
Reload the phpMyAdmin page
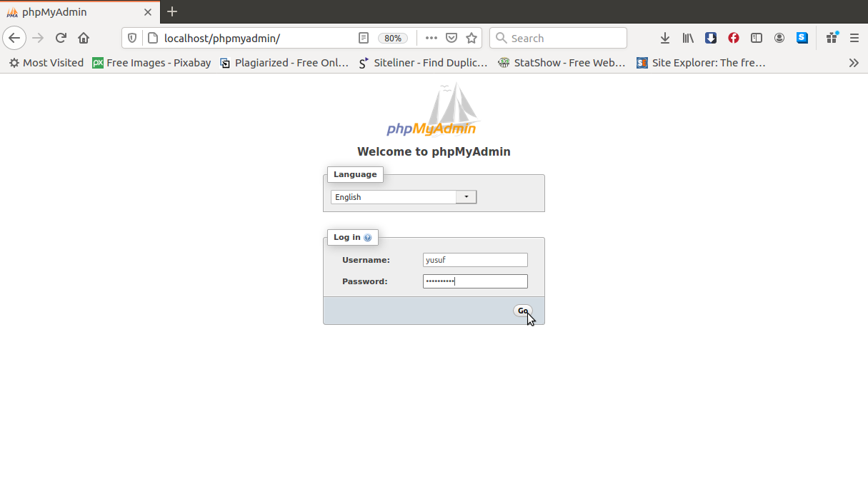(61, 38)
